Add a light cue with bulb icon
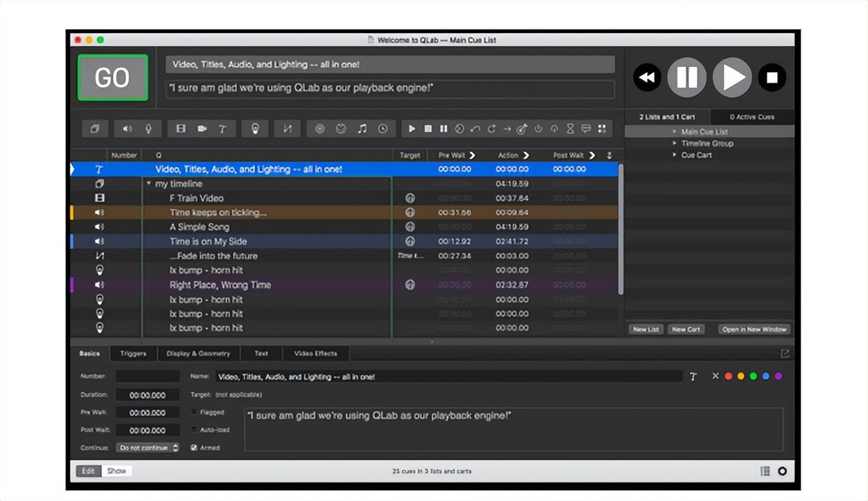 255,128
